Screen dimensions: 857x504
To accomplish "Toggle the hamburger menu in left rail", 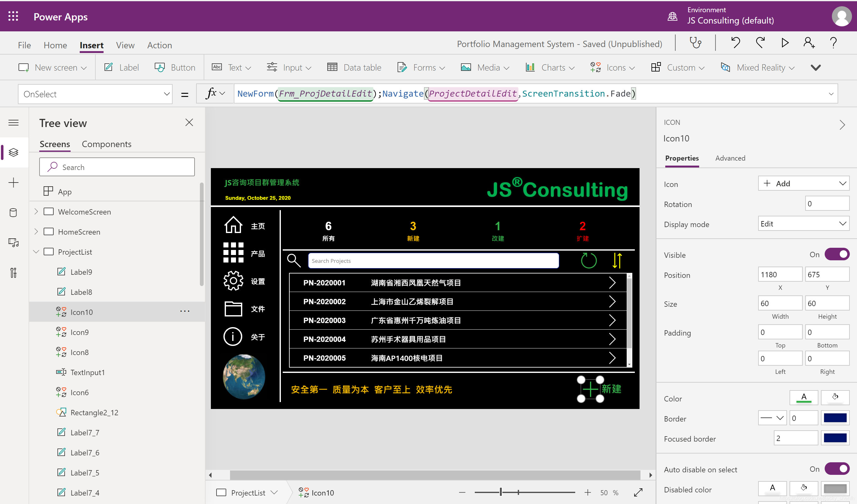I will point(13,123).
